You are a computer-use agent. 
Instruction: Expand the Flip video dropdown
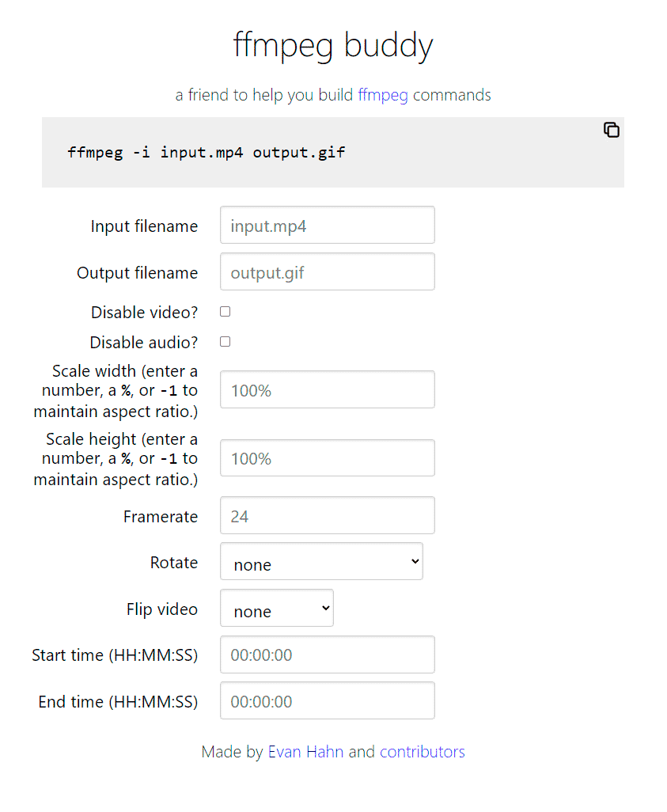coord(277,608)
